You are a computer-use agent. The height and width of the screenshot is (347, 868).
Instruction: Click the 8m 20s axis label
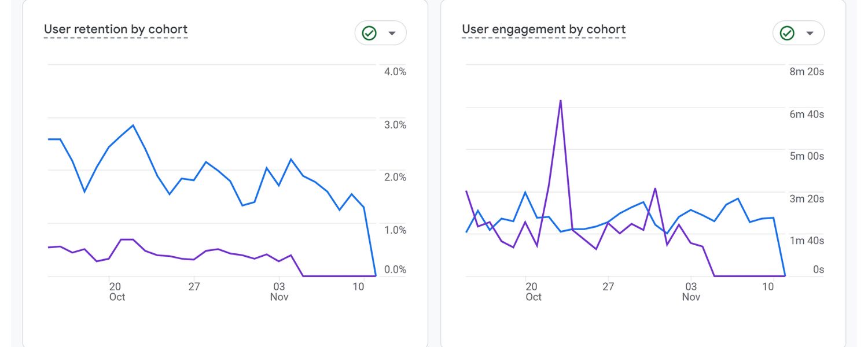pyautogui.click(x=806, y=72)
